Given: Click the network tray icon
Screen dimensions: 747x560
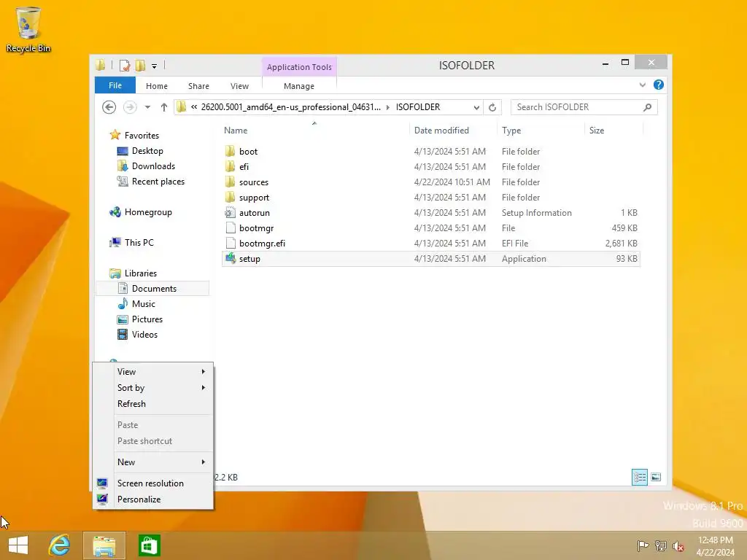Looking at the screenshot, I should [661, 545].
